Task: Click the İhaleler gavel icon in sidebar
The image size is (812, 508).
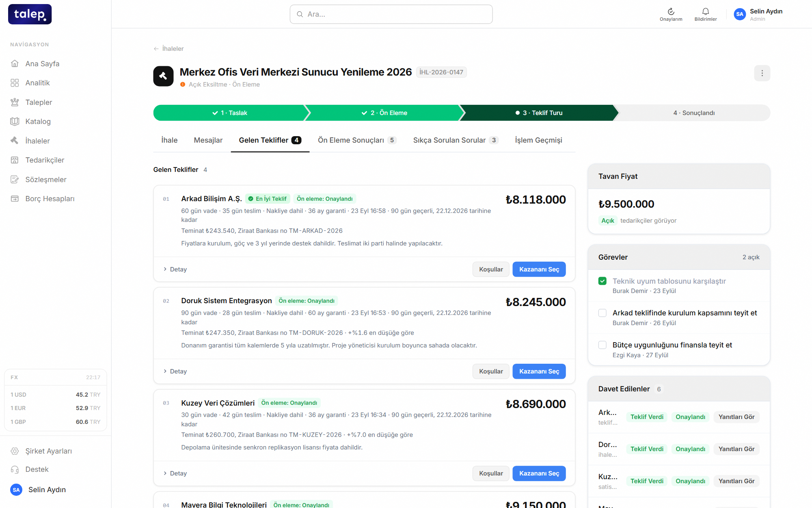Action: [x=15, y=141]
